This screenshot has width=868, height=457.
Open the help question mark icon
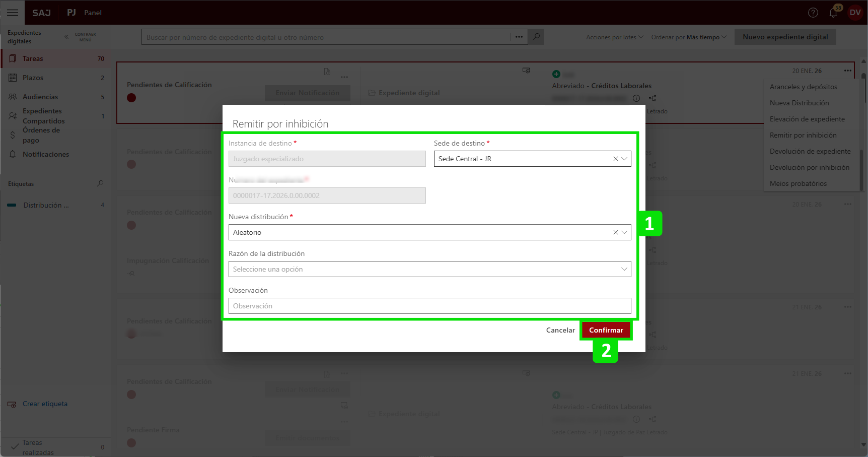pyautogui.click(x=813, y=13)
